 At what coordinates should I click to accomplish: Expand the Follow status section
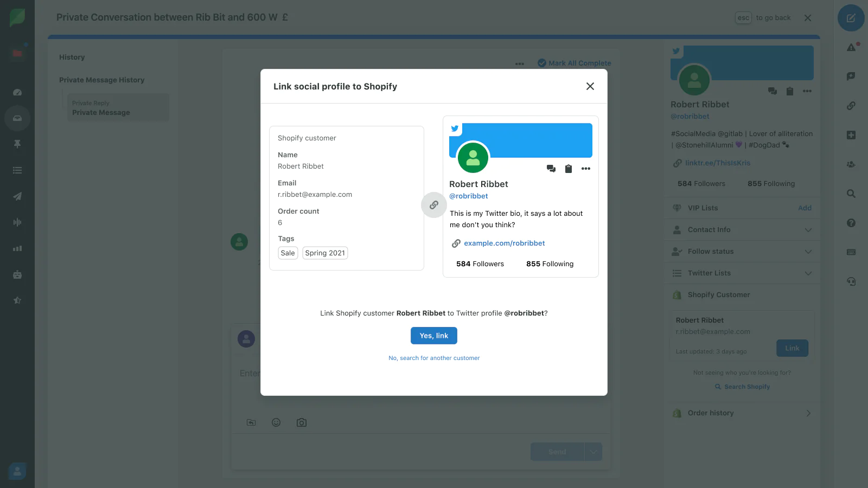coord(742,252)
